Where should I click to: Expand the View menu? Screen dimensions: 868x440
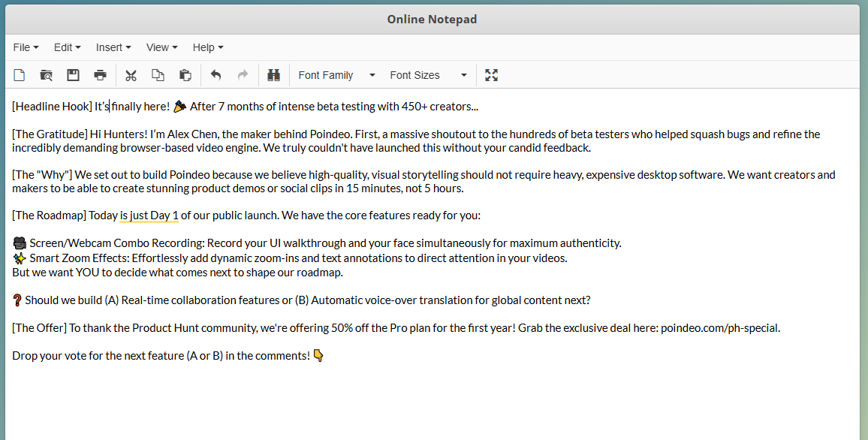coord(161,47)
